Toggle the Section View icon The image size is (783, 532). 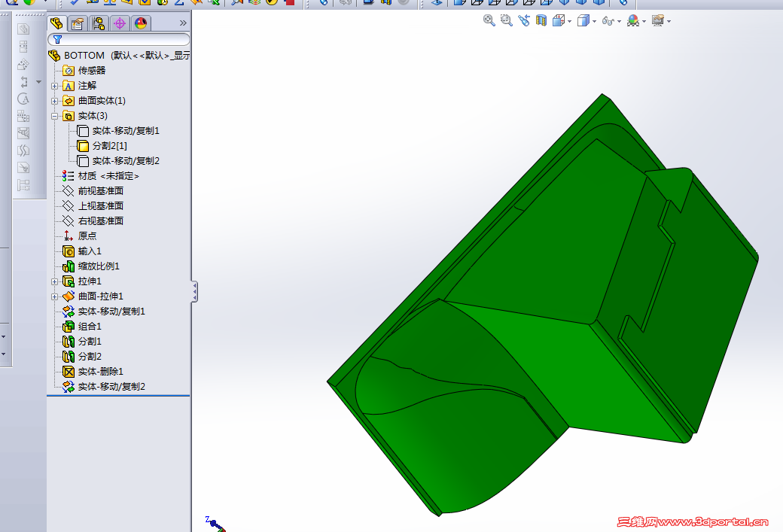(541, 20)
